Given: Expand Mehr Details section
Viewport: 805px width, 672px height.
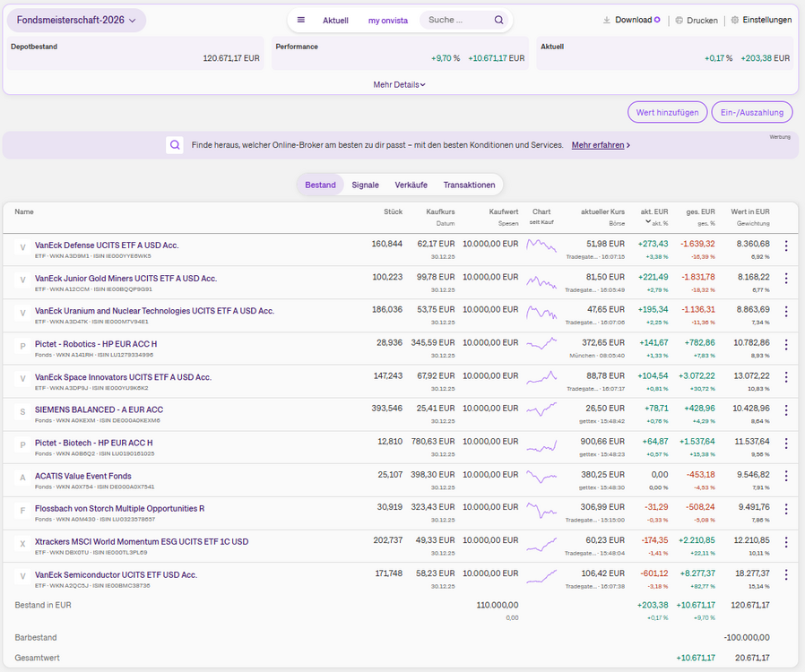Looking at the screenshot, I should pyautogui.click(x=399, y=84).
